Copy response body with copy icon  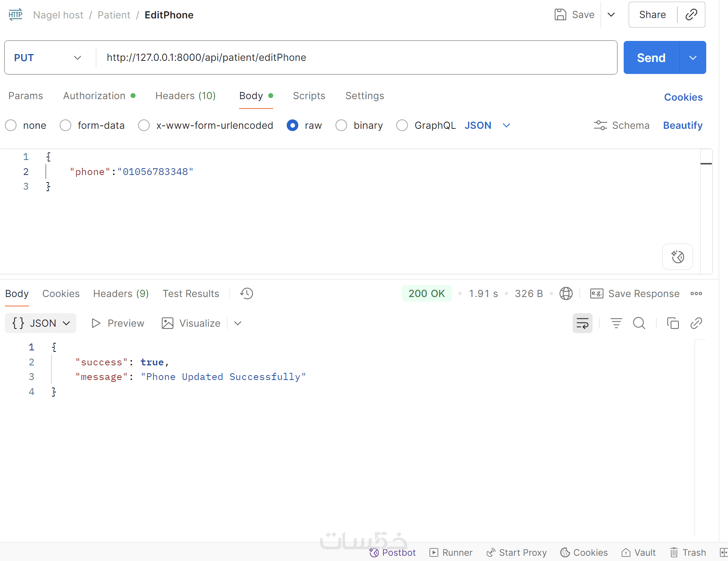673,323
